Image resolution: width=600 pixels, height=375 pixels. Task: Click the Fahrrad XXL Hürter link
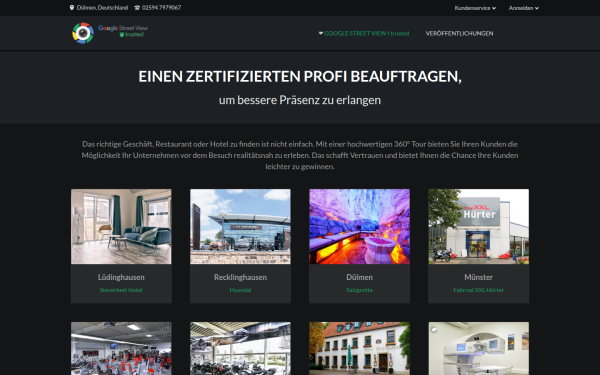tap(479, 290)
